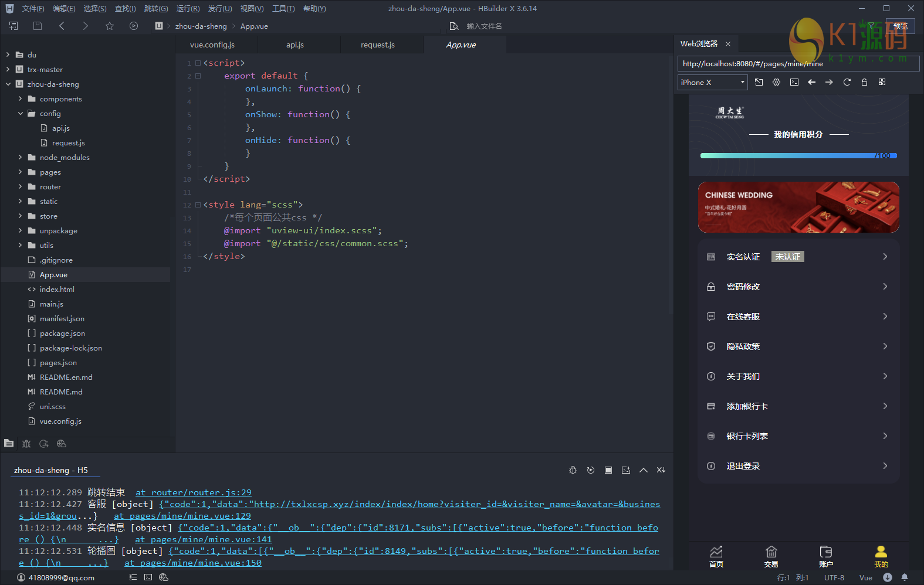Stop the running H5 console process
This screenshot has width=924, height=585.
(x=608, y=470)
